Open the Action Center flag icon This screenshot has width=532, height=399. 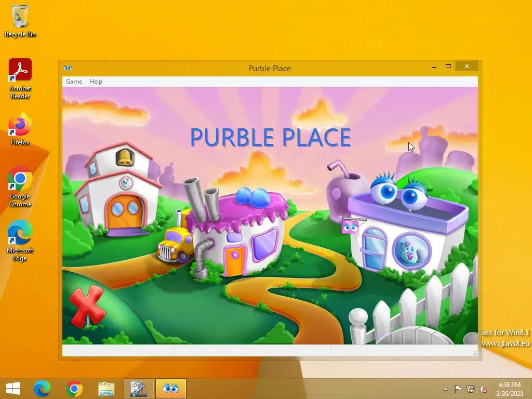pos(458,389)
